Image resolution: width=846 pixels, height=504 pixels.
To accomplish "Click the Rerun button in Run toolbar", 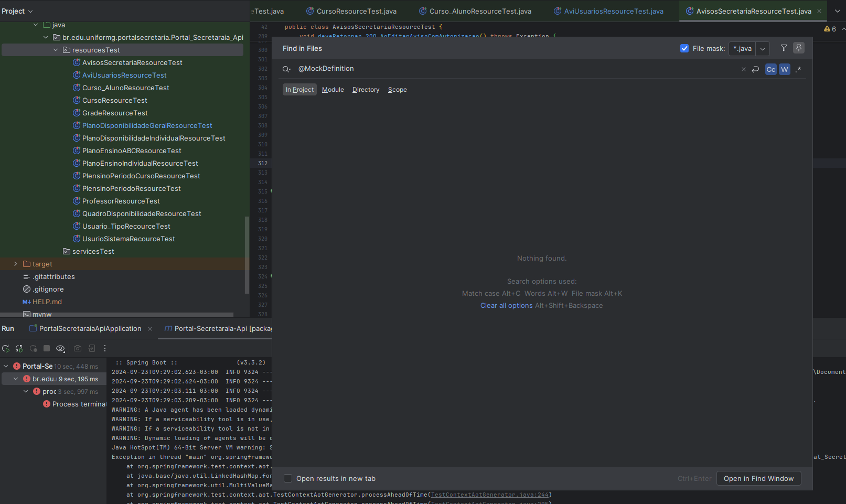I will (6, 348).
